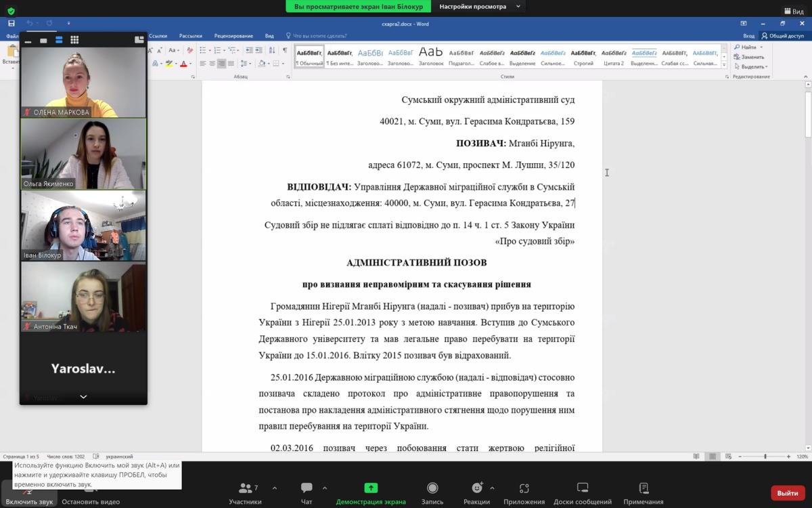812x508 pixels.
Task: Click the 'Что вы хотите сделать?' search box
Action: pyautogui.click(x=317, y=36)
